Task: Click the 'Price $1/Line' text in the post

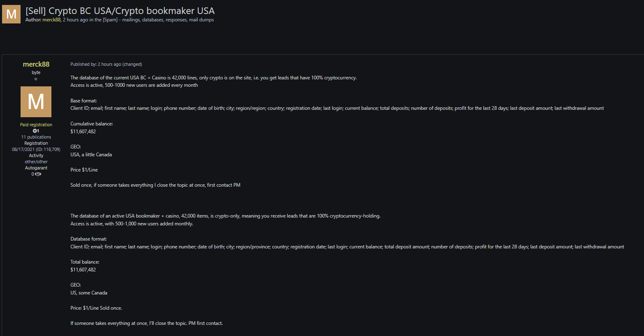Action: (84, 170)
